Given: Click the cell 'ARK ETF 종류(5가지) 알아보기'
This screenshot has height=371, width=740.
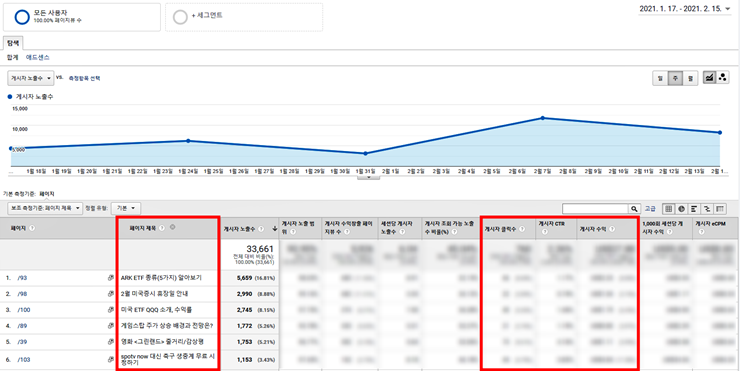Looking at the screenshot, I should coord(161,278).
